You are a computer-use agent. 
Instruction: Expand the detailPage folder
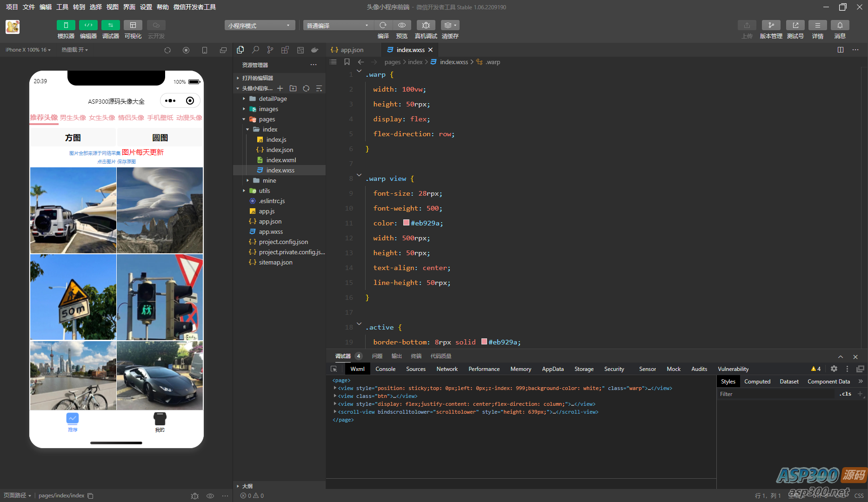[273, 99]
